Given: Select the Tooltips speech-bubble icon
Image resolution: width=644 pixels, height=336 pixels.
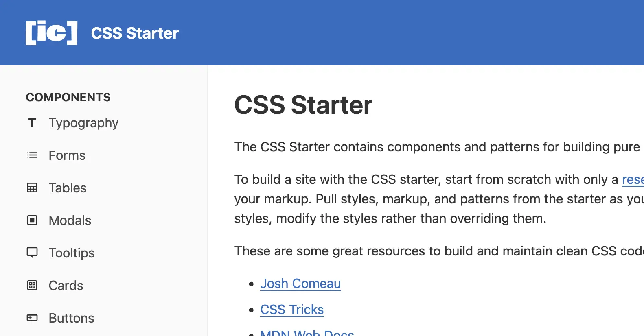Looking at the screenshot, I should click(x=32, y=253).
